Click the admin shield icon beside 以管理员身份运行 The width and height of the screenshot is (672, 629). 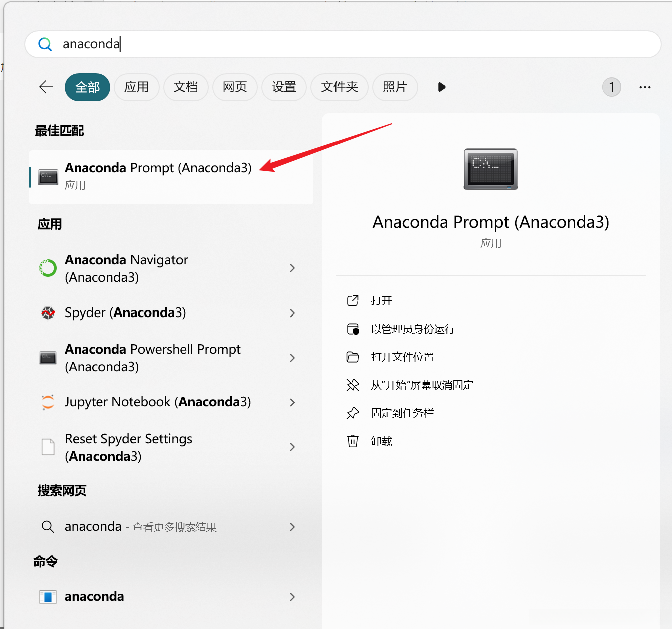(353, 329)
